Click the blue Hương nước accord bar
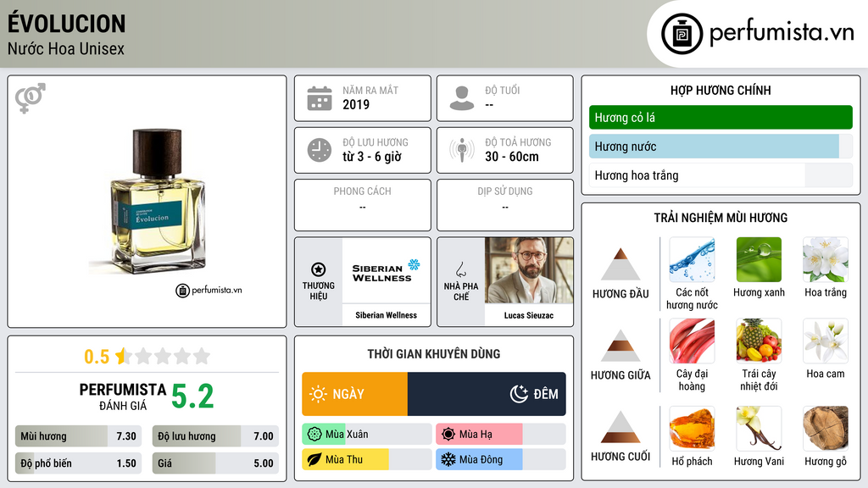 [721, 147]
